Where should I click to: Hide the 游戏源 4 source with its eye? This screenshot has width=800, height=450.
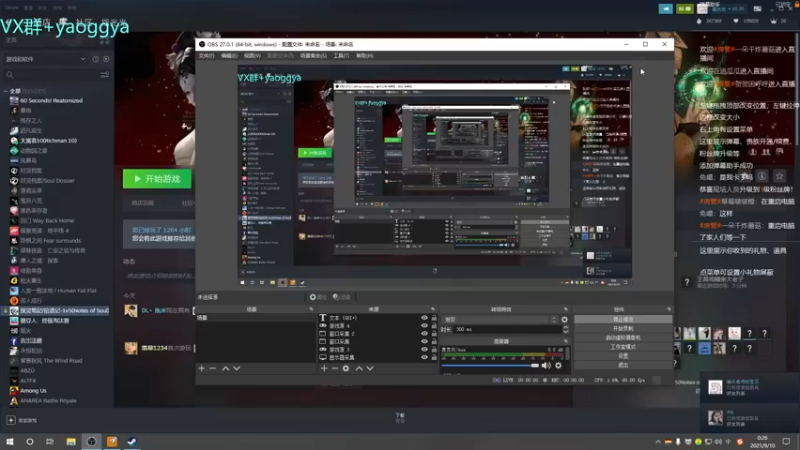click(424, 326)
